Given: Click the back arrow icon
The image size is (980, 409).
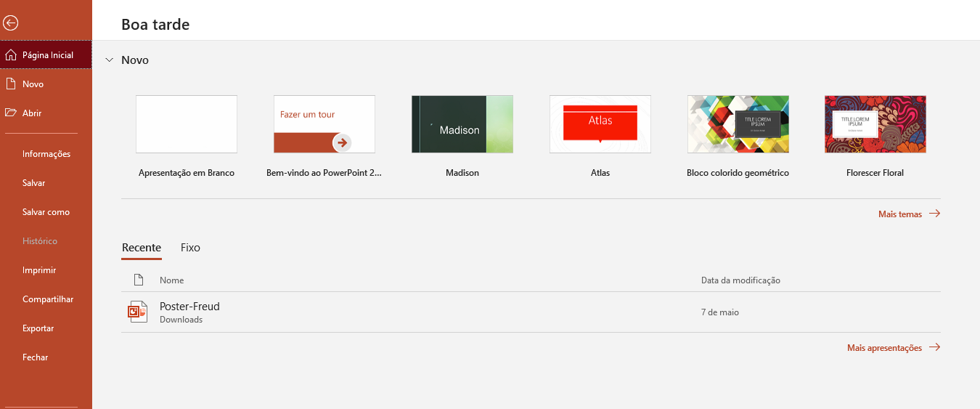Looking at the screenshot, I should point(10,23).
